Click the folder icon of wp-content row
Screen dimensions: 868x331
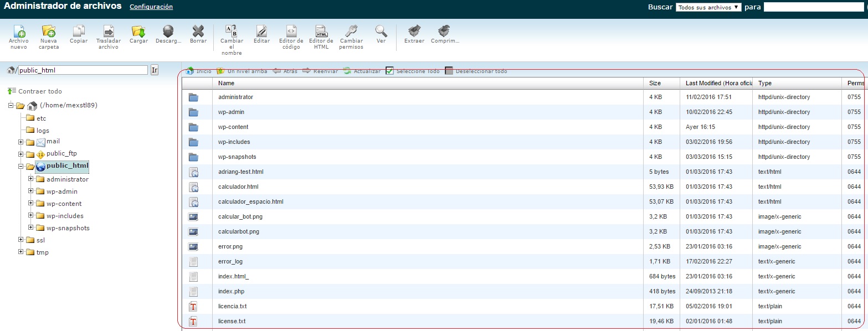(193, 127)
